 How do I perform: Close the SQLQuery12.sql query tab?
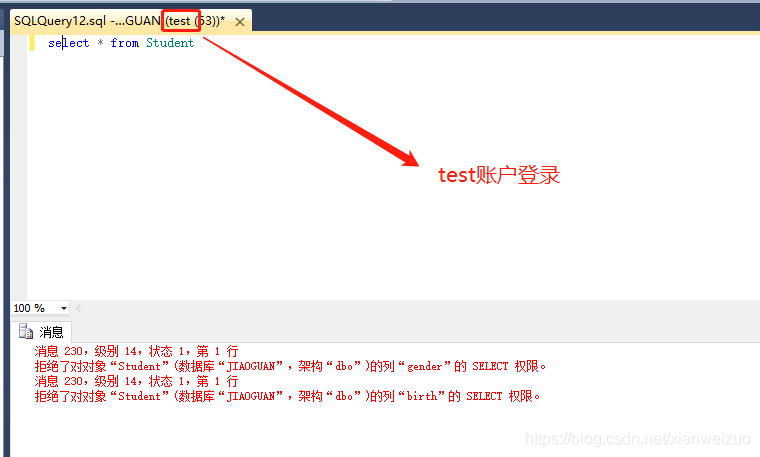239,21
